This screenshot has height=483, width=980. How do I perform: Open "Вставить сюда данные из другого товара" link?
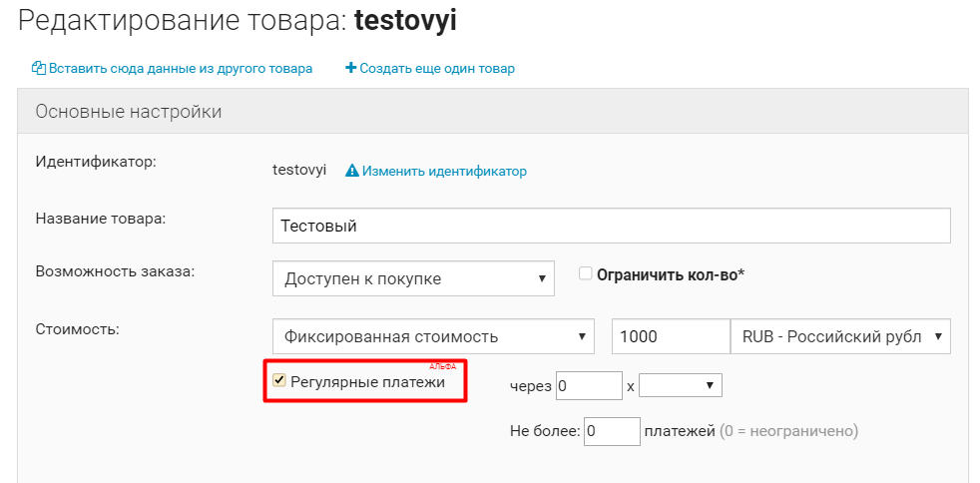click(x=180, y=69)
